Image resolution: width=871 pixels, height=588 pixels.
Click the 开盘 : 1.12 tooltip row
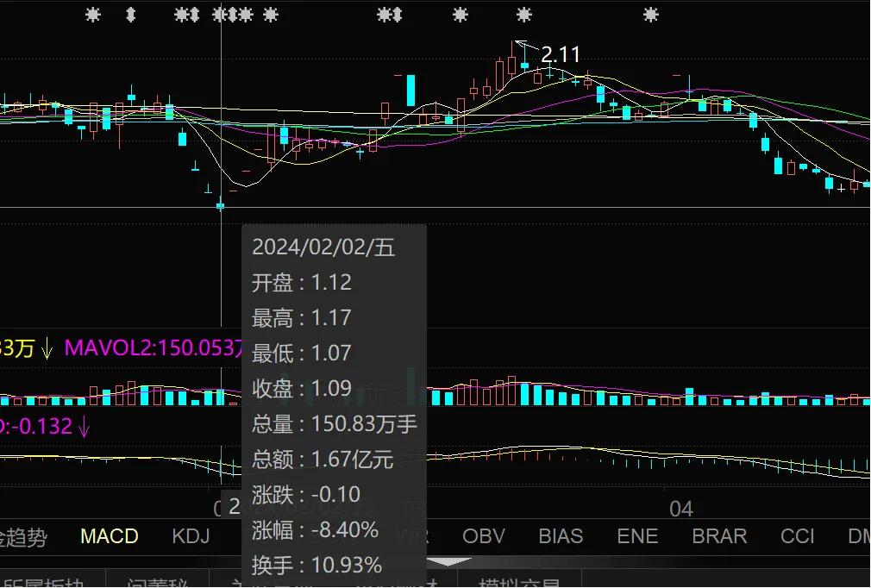coord(302,283)
